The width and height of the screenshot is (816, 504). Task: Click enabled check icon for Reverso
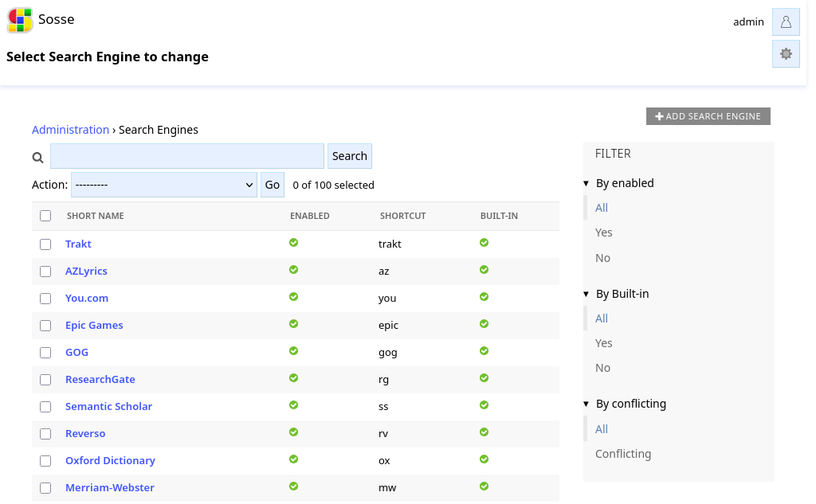click(x=293, y=432)
